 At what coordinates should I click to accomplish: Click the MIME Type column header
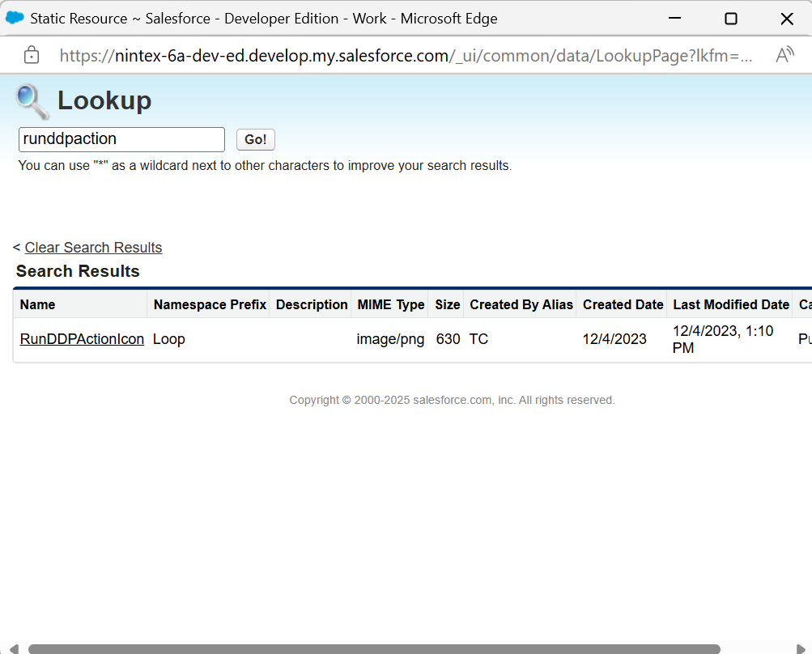pos(391,304)
